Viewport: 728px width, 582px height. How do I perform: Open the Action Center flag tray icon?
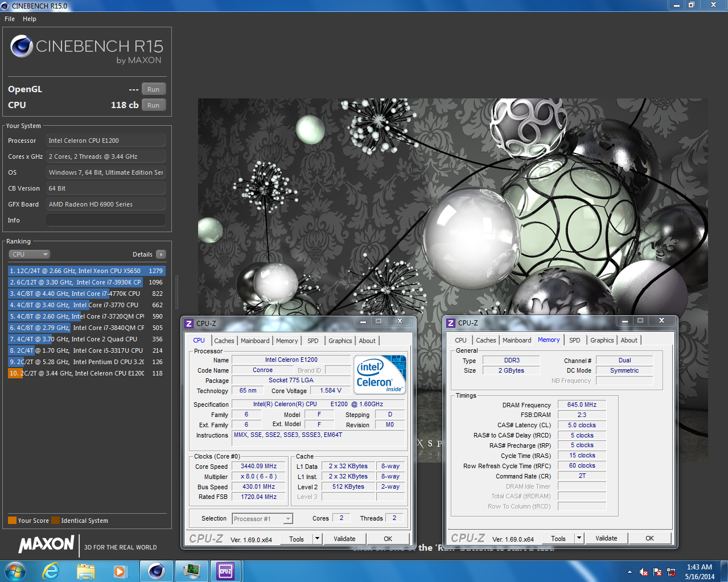[x=657, y=572]
